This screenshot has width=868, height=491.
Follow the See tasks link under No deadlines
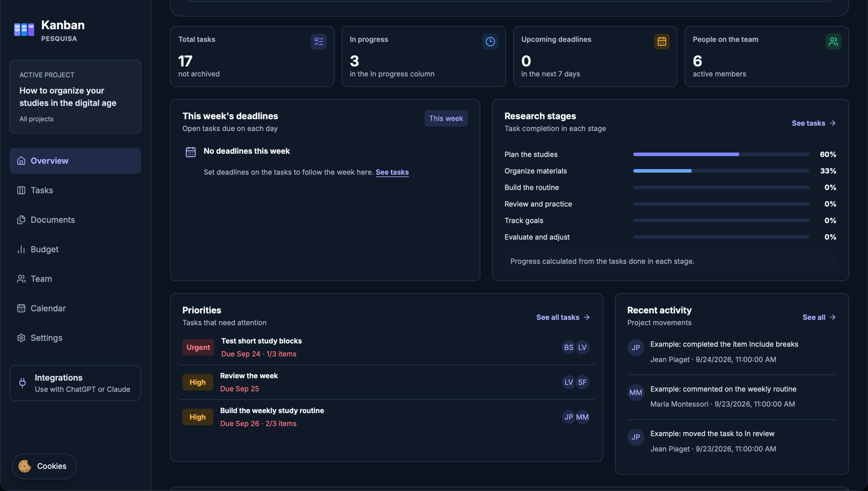(392, 172)
